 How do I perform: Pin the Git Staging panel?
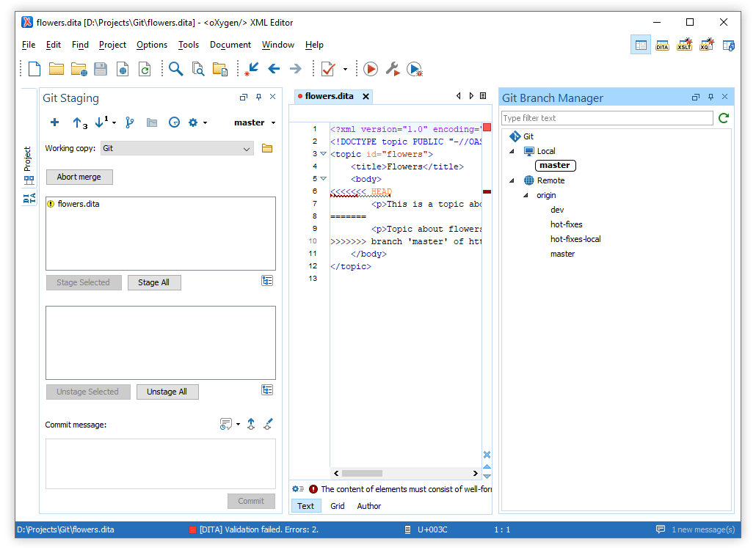[258, 97]
